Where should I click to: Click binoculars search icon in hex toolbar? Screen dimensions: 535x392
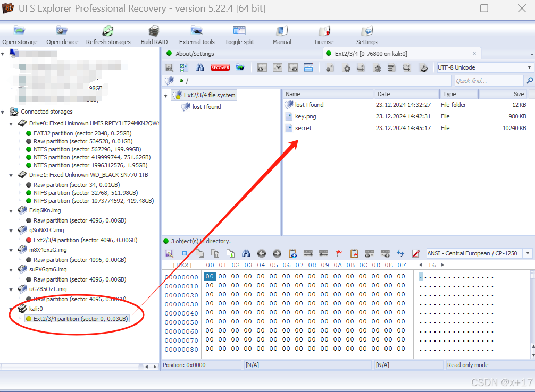[x=246, y=253]
